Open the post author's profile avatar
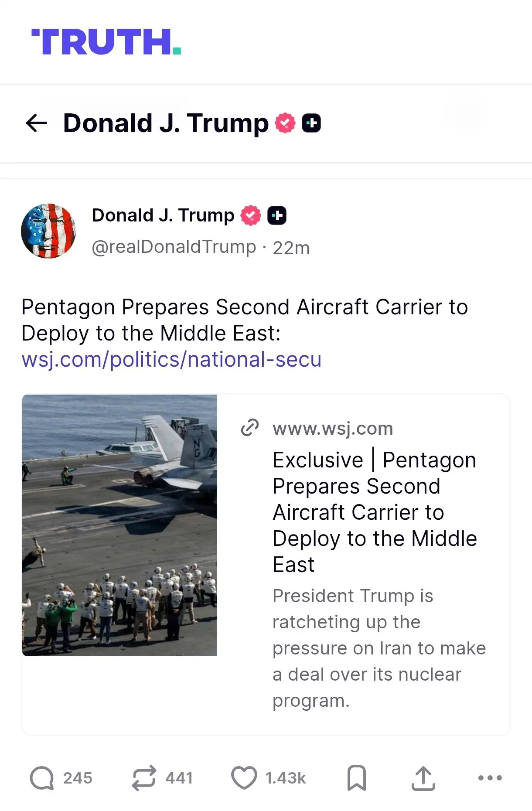This screenshot has width=532, height=811. click(x=48, y=231)
